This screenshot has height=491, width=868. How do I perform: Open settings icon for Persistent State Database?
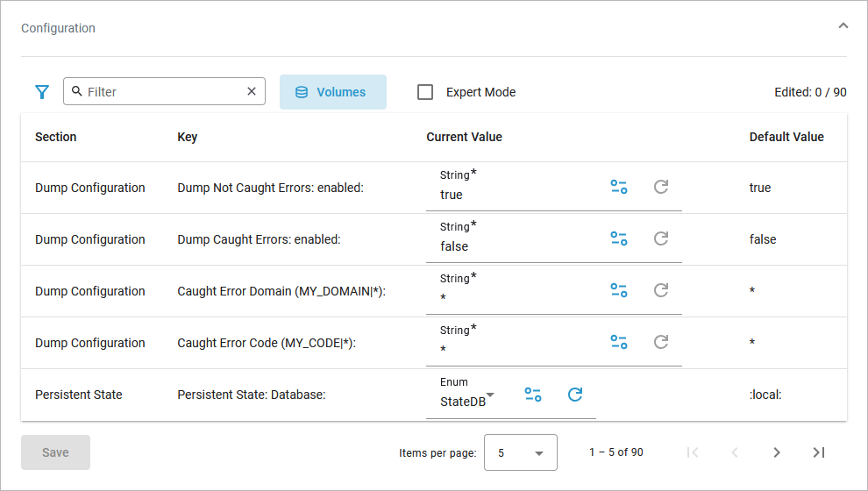point(533,395)
